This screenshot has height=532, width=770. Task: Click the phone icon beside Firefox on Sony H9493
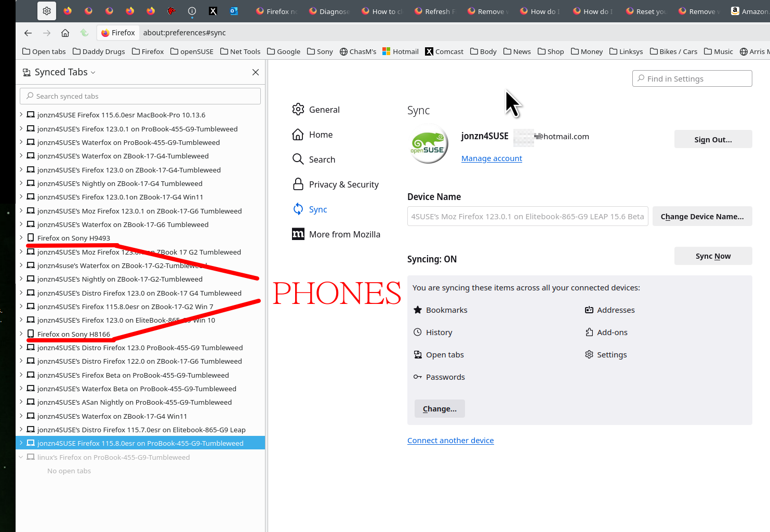click(x=31, y=238)
